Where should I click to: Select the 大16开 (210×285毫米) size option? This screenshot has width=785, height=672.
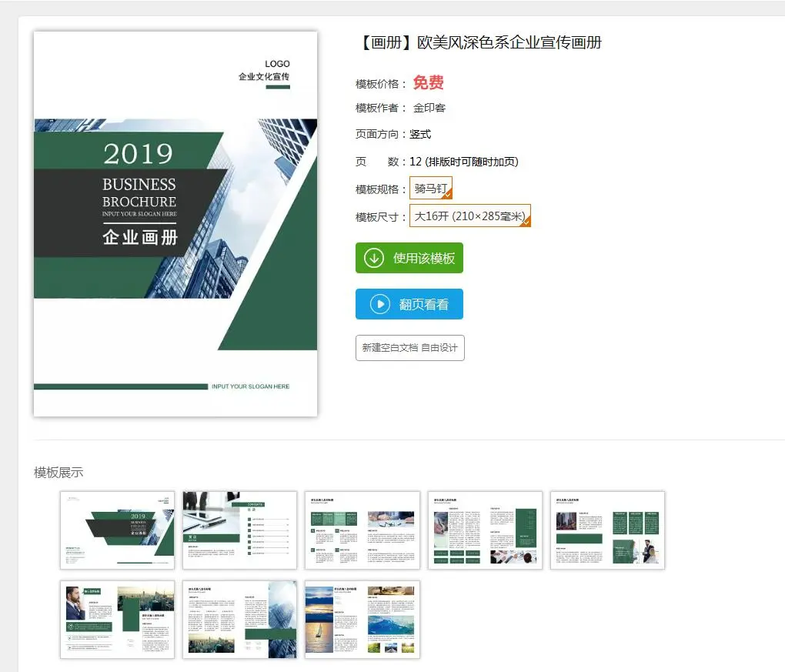[x=469, y=216]
